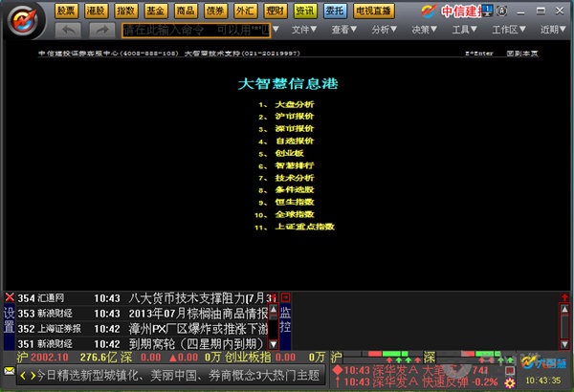The width and height of the screenshot is (574, 392).
Task: Open the 文件 dropdown menu
Action: tap(304, 30)
